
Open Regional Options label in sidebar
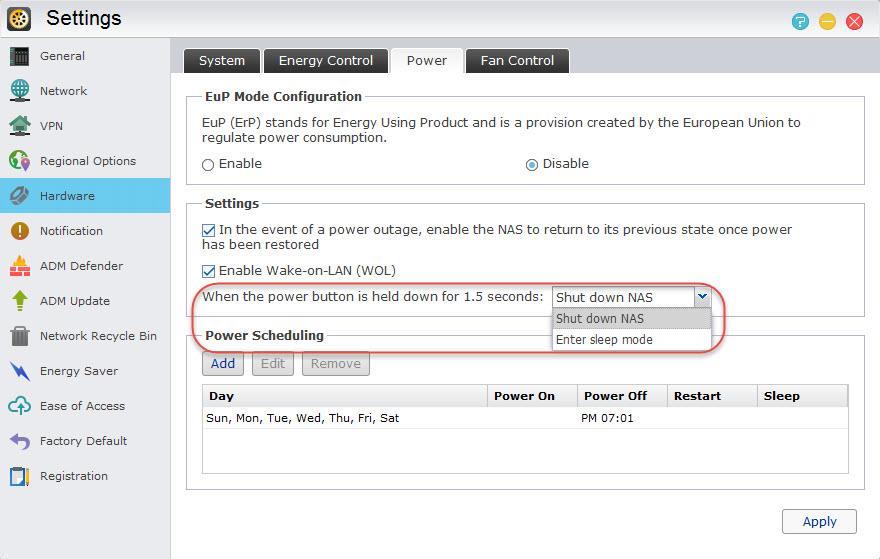click(x=88, y=161)
